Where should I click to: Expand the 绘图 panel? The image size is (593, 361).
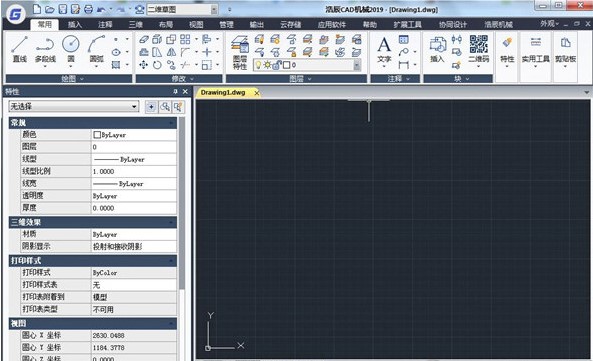coord(68,79)
